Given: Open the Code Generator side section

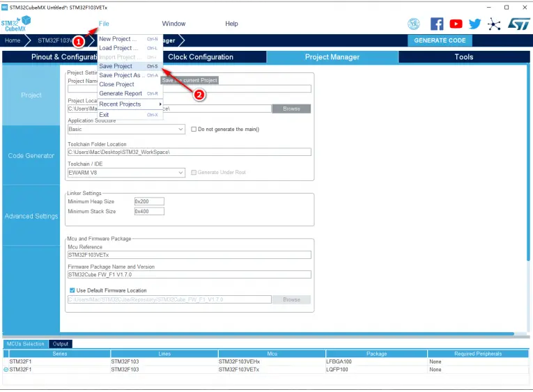Looking at the screenshot, I should pos(31,155).
